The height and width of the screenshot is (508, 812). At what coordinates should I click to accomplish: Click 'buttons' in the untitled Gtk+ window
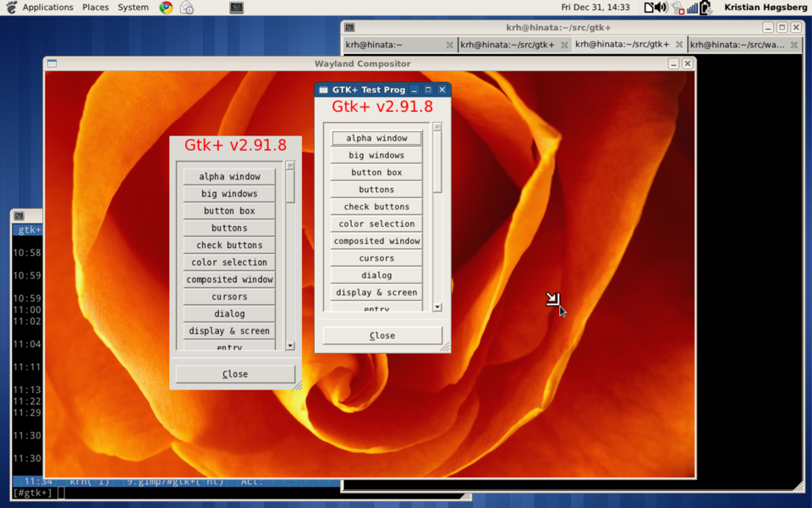pyautogui.click(x=229, y=228)
